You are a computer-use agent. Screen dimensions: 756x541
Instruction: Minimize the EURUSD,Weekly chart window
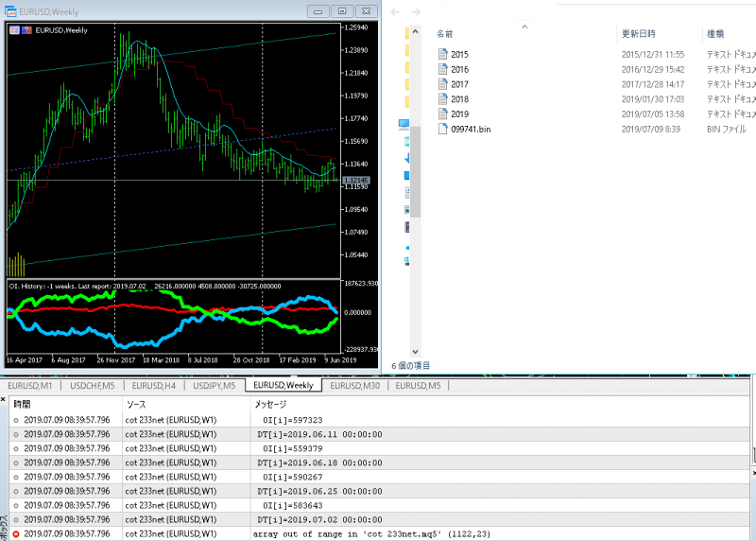click(x=318, y=11)
